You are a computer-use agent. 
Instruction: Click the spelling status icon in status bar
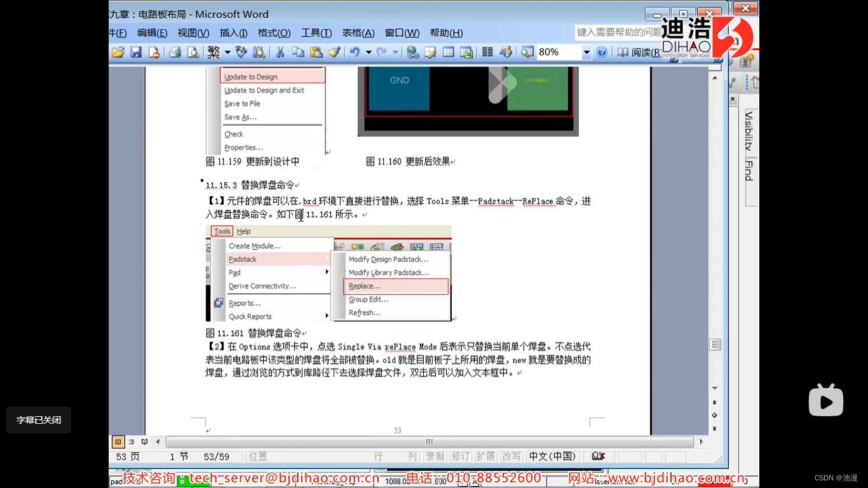pyautogui.click(x=598, y=456)
